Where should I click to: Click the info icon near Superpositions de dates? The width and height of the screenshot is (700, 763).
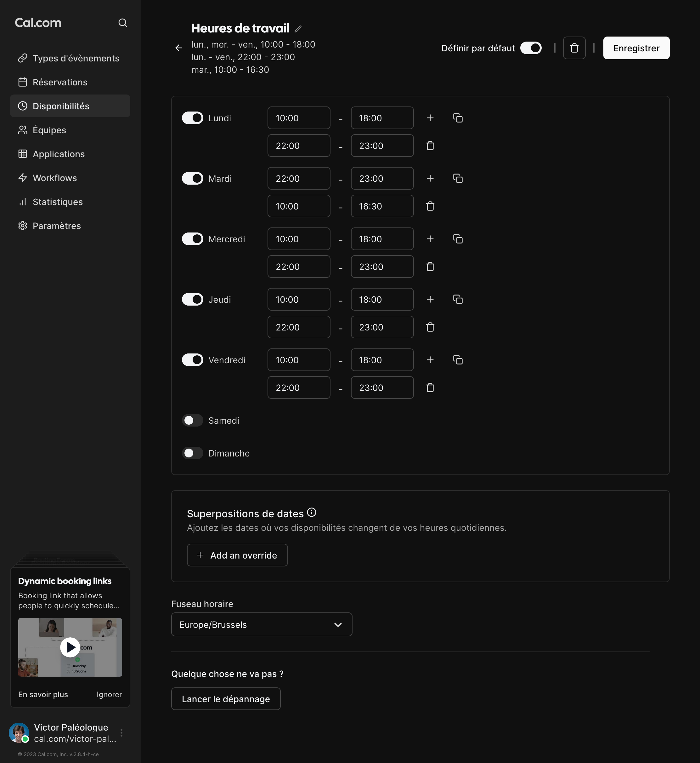coord(311,513)
